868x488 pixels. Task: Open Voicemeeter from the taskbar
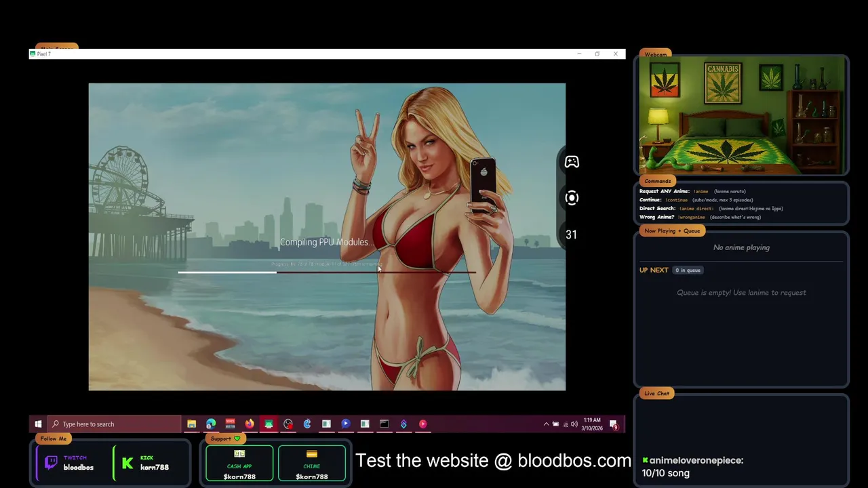231,424
